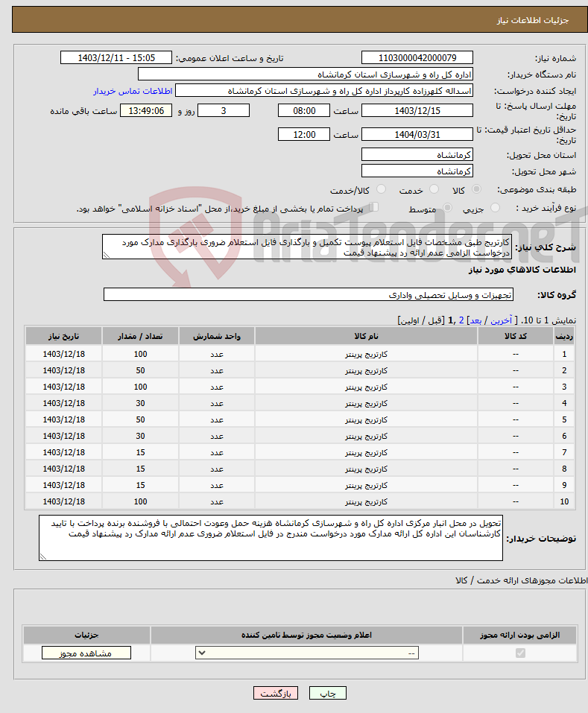Click the resize grip of buyer notes box
Viewport: 588px width, 713px height.
point(43,556)
